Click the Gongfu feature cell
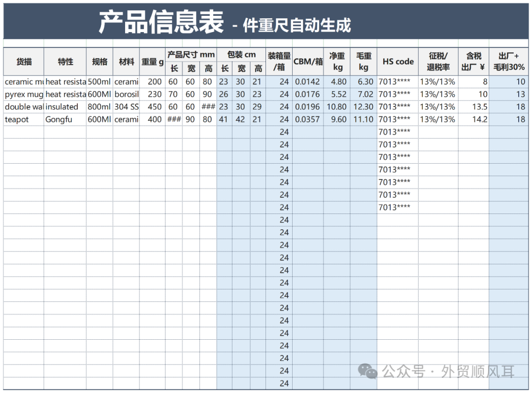The height and width of the screenshot is (393, 532). point(65,119)
